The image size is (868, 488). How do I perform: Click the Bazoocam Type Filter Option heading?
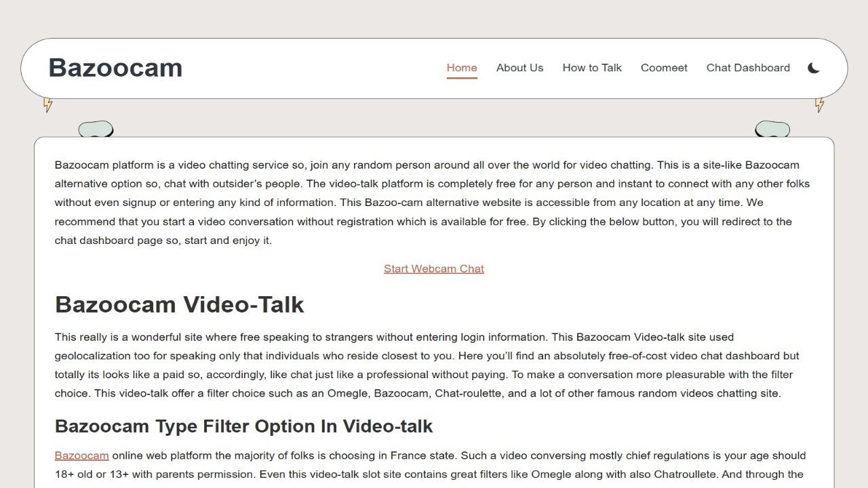coord(243,426)
